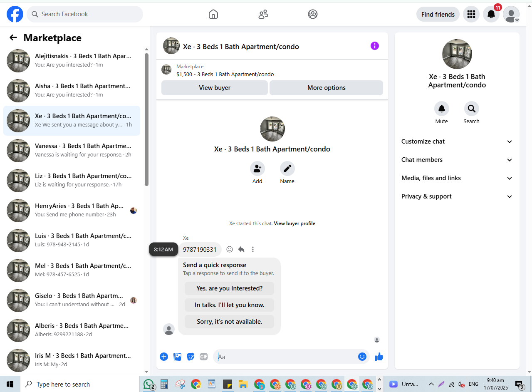Open more actions plus icon in composer
The width and height of the screenshot is (532, 392).
click(x=164, y=357)
